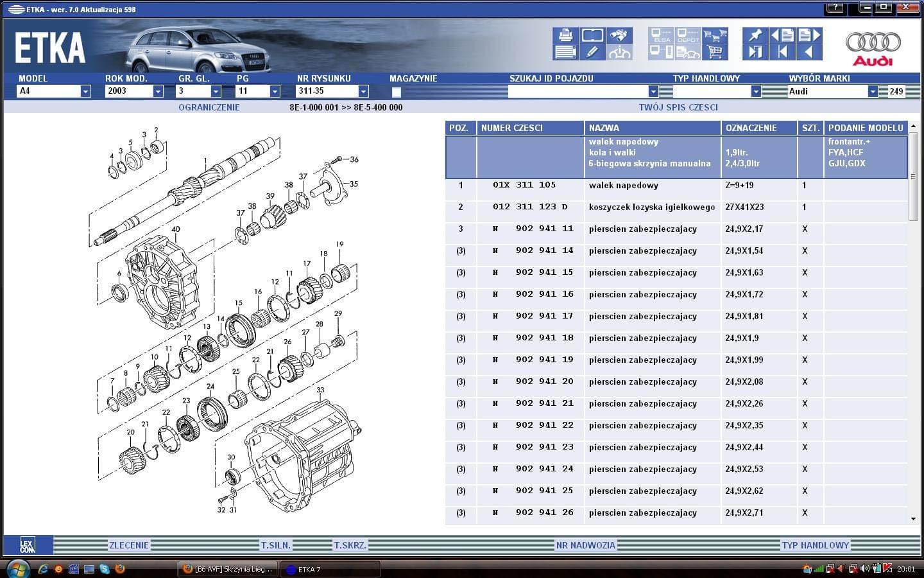Click part number 40 in diagram
This screenshot has height=578, width=924.
click(x=176, y=229)
